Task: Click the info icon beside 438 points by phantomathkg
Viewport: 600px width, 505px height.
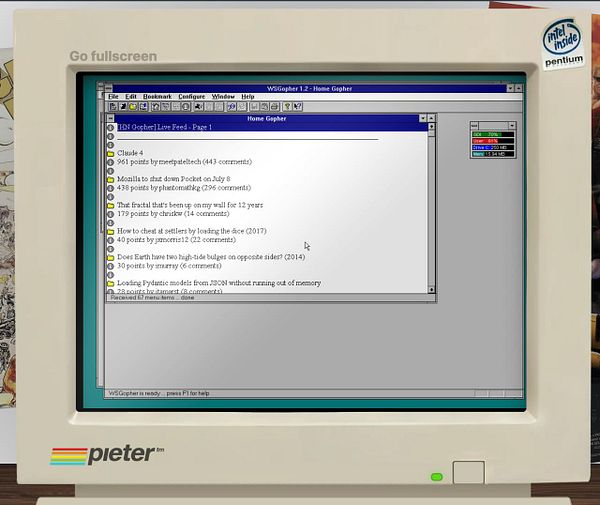Action: (111, 188)
